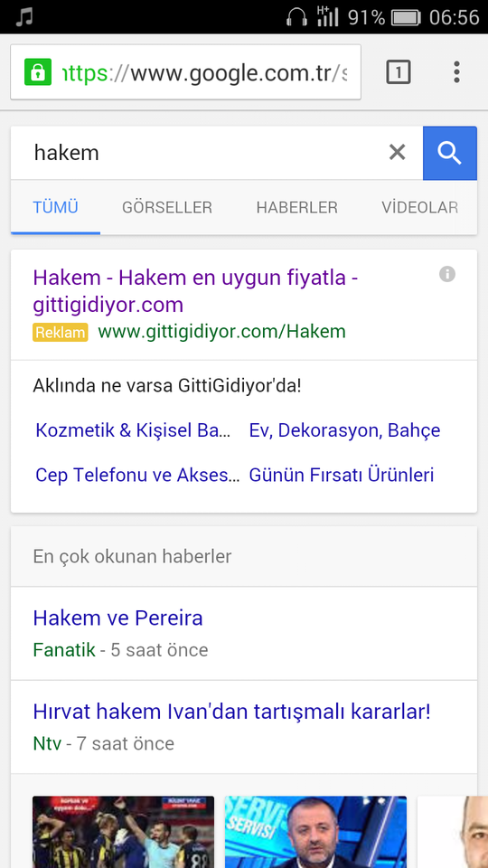Tap the green padlock security icon

pos(38,72)
